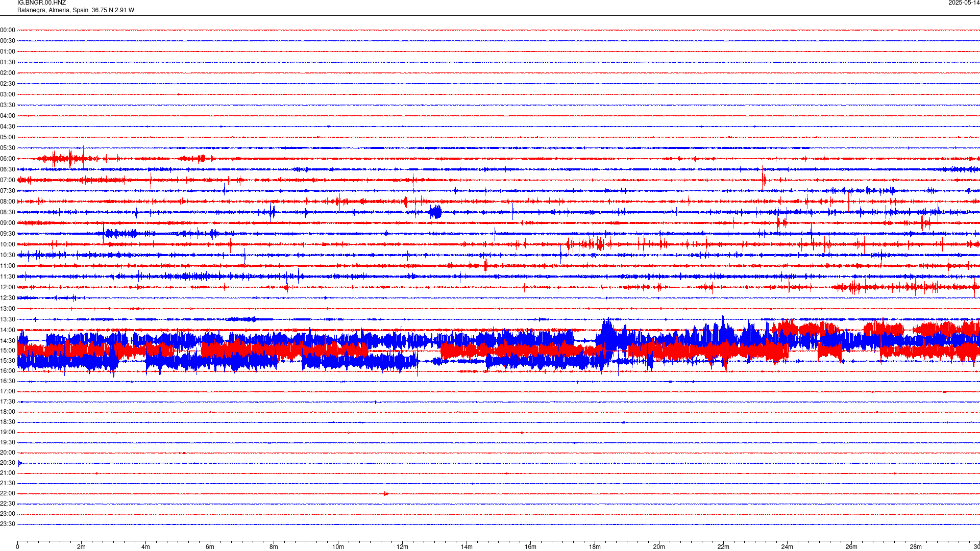Viewport: 980px width, 551px height.
Task: Select the 13:30 time row label
Action: (8, 319)
